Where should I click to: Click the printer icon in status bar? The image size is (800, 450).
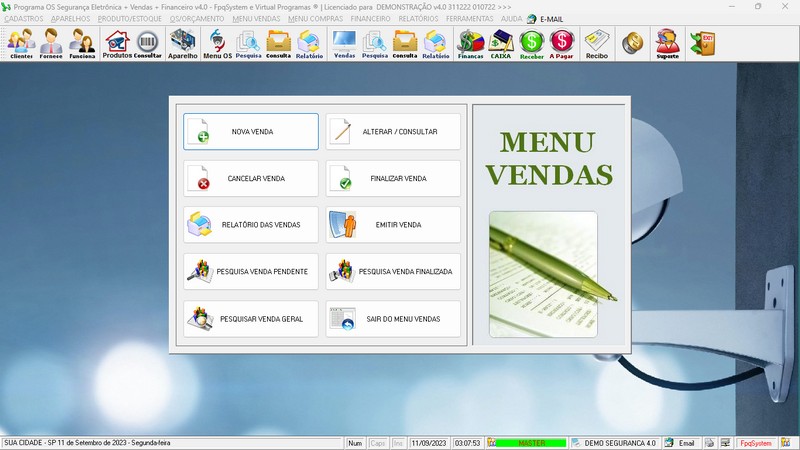click(x=709, y=443)
